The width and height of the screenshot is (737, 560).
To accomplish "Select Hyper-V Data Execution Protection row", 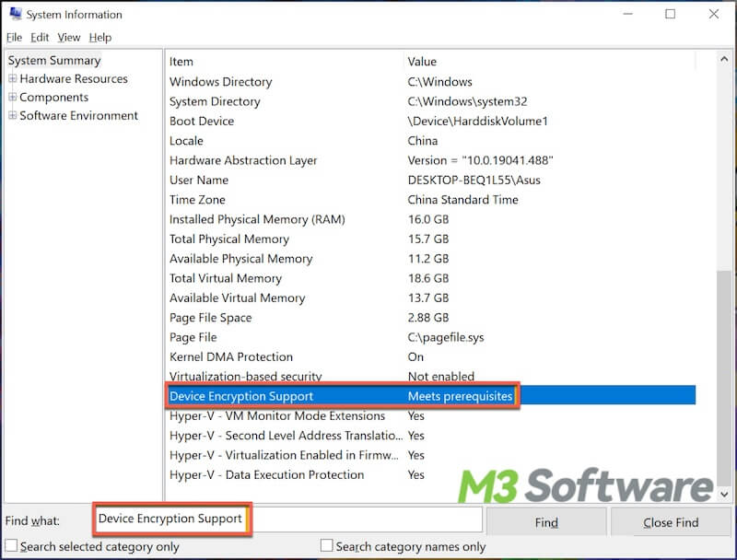I will click(x=430, y=475).
